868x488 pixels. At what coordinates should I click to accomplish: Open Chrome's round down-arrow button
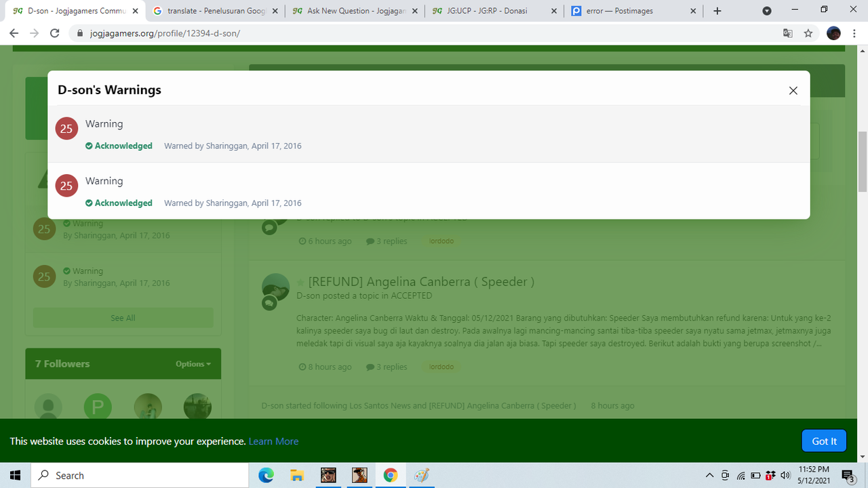click(767, 11)
